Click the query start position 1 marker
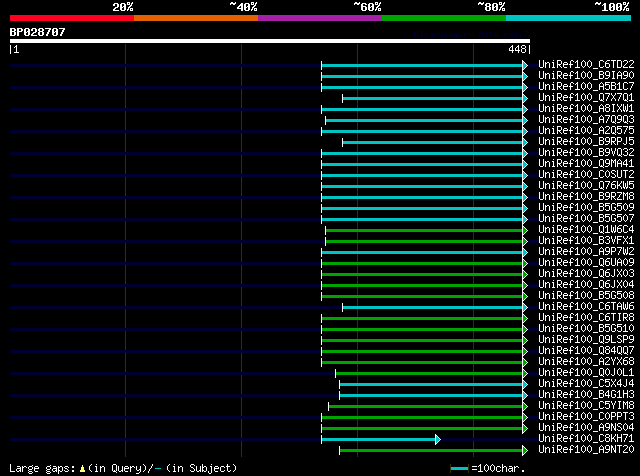Viewport: 640px width, 476px height. point(15,49)
